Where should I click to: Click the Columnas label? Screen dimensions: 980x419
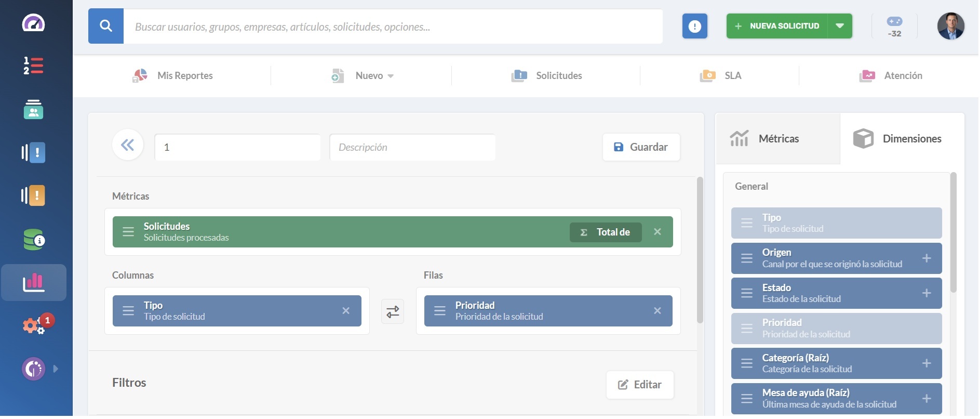tap(133, 276)
